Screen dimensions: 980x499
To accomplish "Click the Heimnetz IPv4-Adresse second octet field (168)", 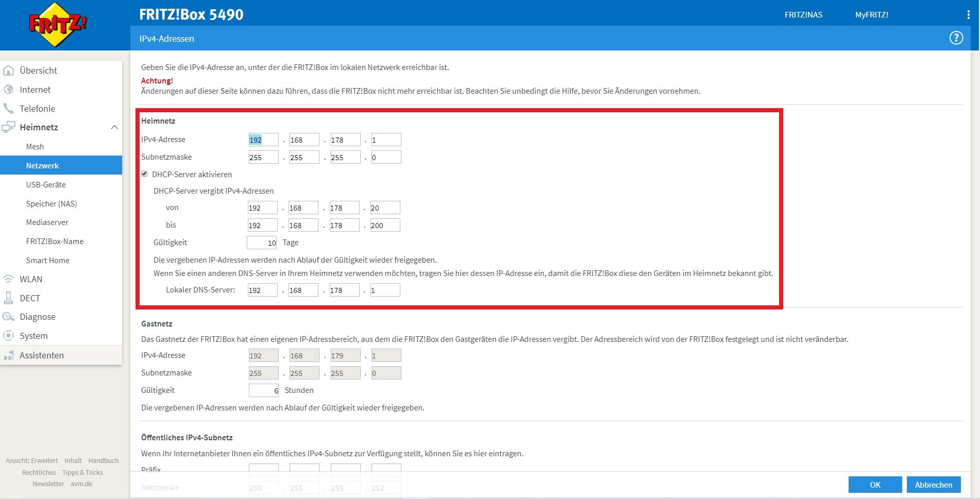I will (304, 140).
